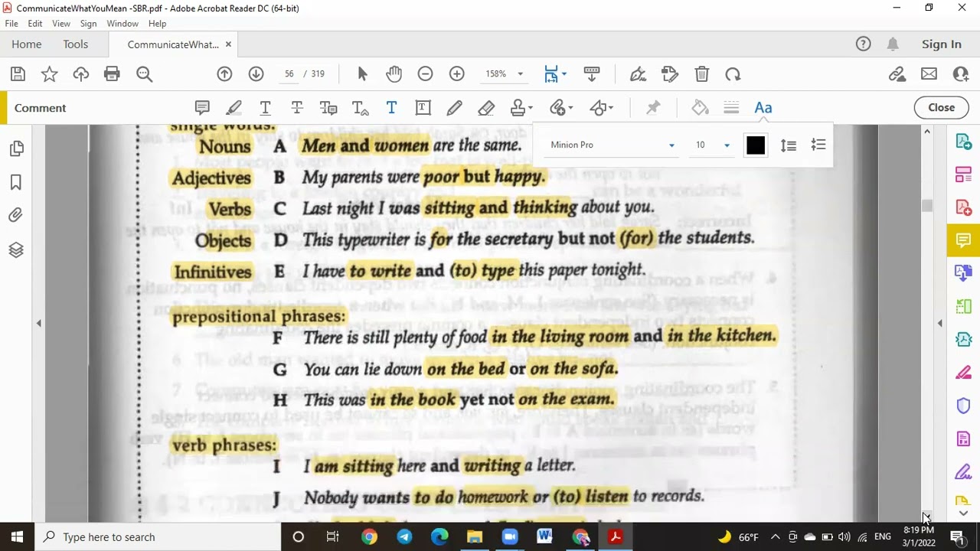Screen dimensions: 980x551
Task: Switch to the Tools tab
Action: coord(76,44)
